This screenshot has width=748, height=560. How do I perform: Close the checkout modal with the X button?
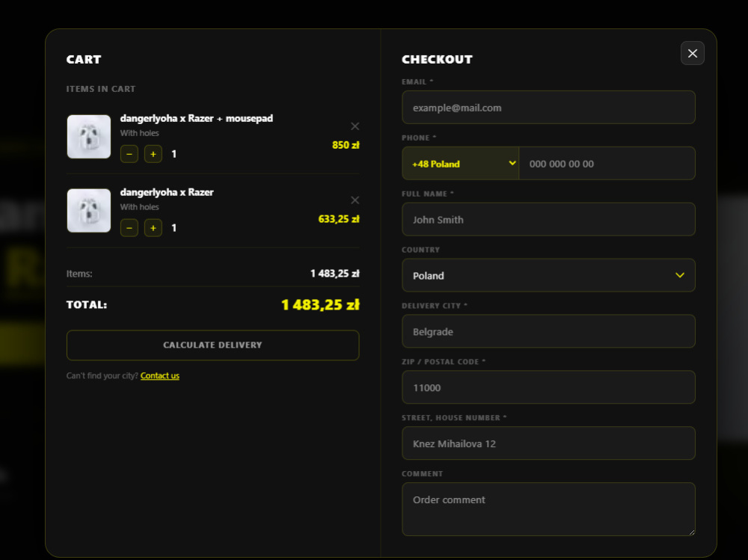pyautogui.click(x=692, y=53)
